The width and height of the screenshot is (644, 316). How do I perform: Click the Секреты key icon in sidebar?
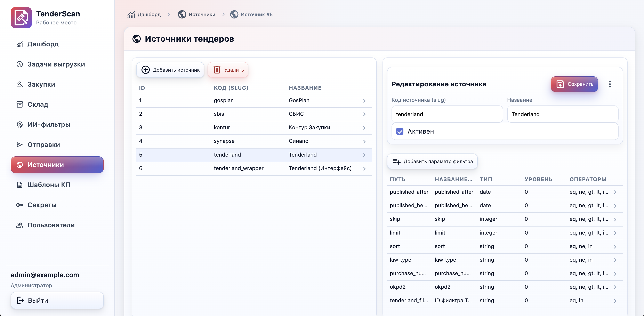(20, 205)
